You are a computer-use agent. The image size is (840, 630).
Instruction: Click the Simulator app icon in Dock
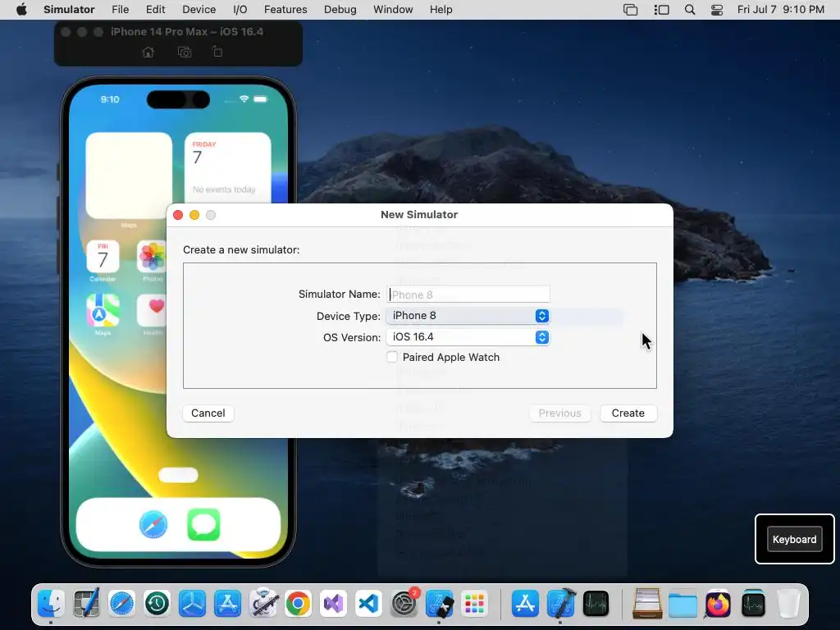pyautogui.click(x=440, y=604)
